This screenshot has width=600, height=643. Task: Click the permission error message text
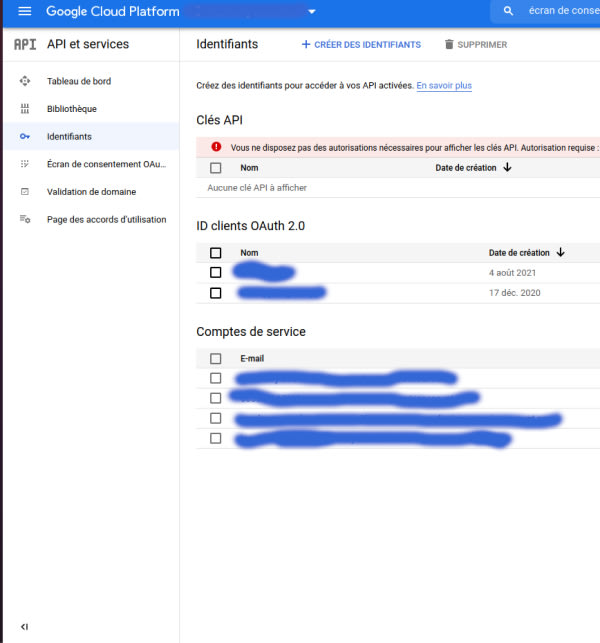(415, 148)
